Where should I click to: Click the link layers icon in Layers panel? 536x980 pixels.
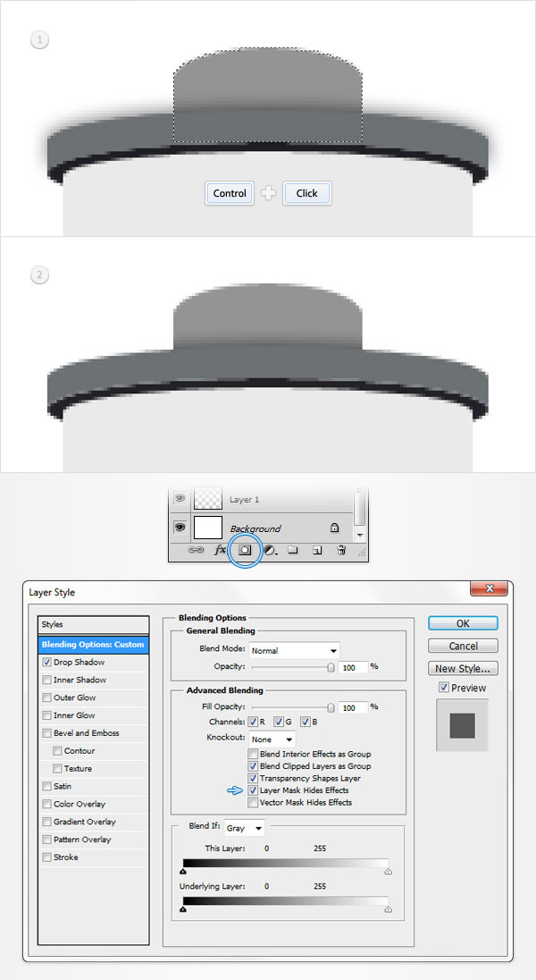click(x=196, y=551)
